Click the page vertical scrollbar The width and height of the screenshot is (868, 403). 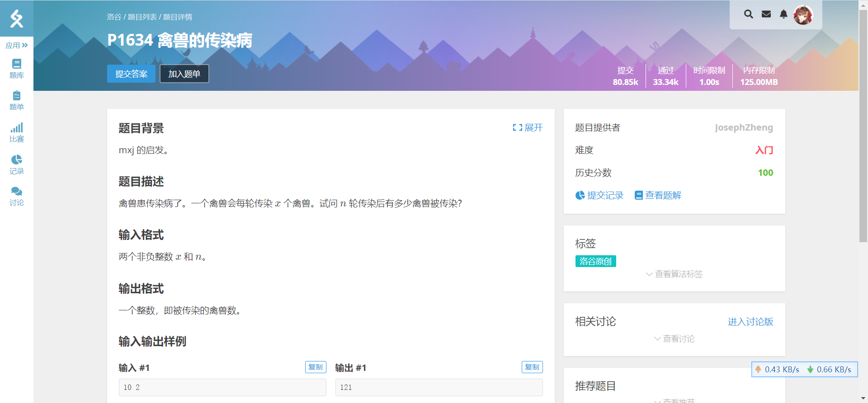coord(863,127)
